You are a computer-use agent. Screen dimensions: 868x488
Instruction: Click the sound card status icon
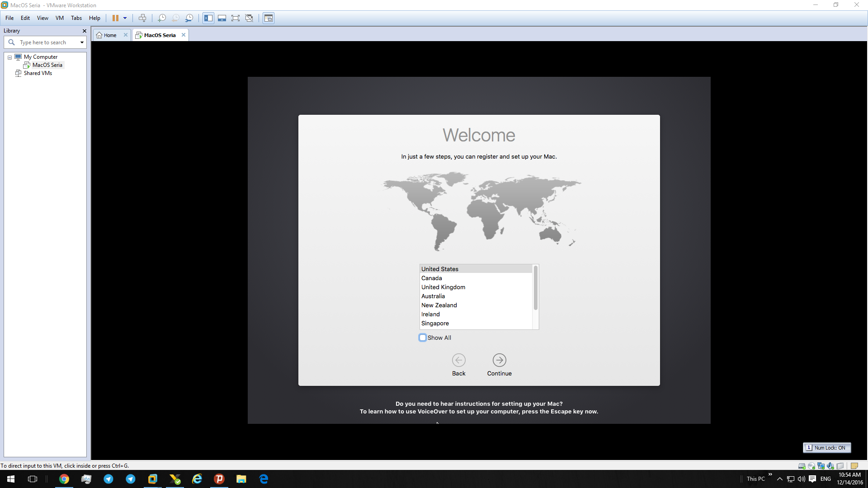(x=830, y=466)
